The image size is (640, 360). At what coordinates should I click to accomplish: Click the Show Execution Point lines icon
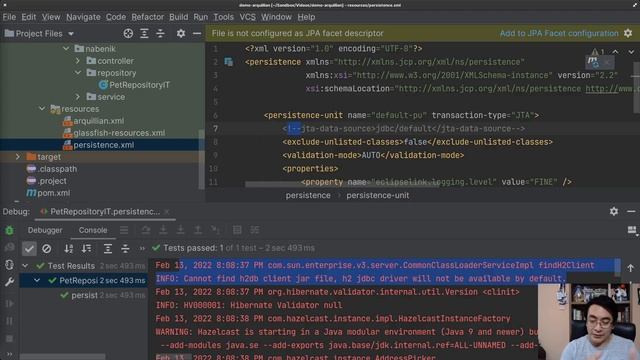[124, 230]
